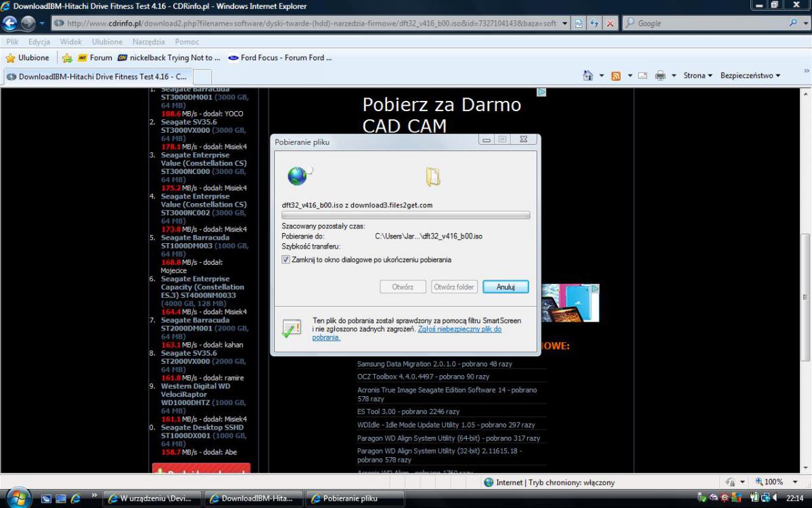Click the red Stop loading icon
This screenshot has width=812, height=508.
coord(610,23)
